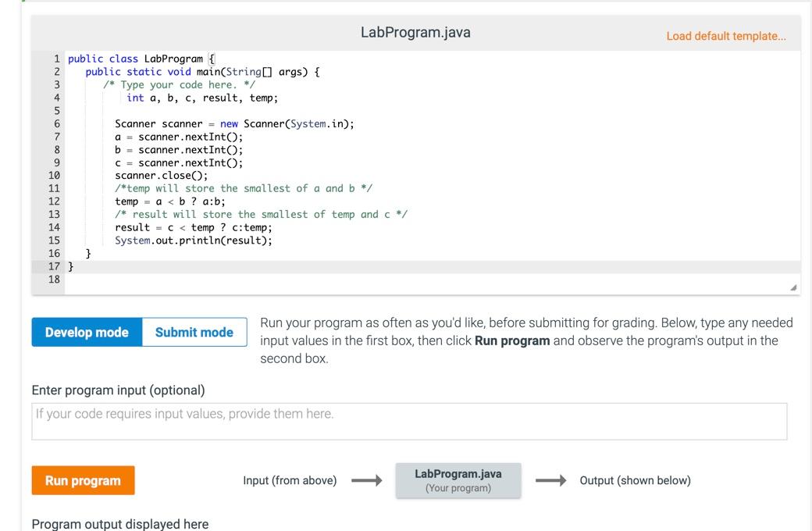Click the System.out.println(result); line

point(193,240)
